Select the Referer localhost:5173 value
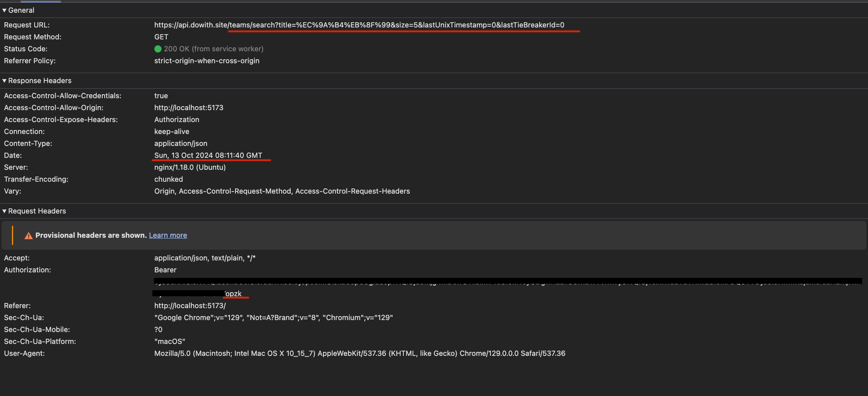The width and height of the screenshot is (868, 396). (x=190, y=306)
